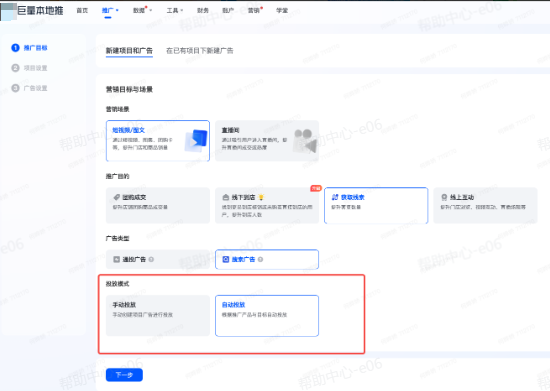The height and width of the screenshot is (391, 550).
Task: Jump to step 3 广告设置
Action: click(29, 88)
